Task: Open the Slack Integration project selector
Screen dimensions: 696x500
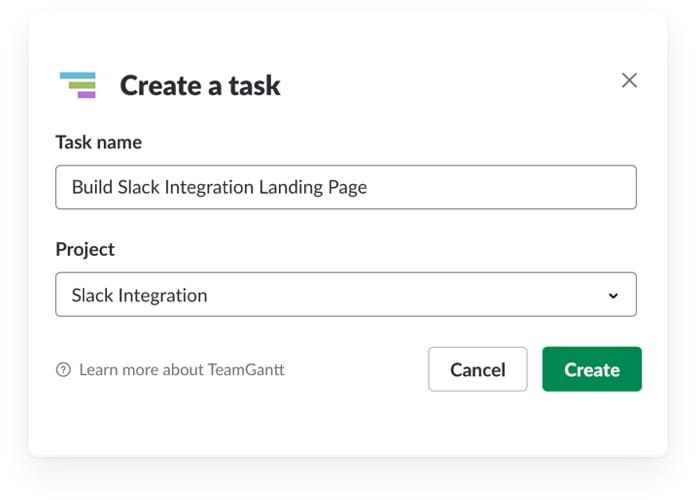Action: (x=345, y=295)
